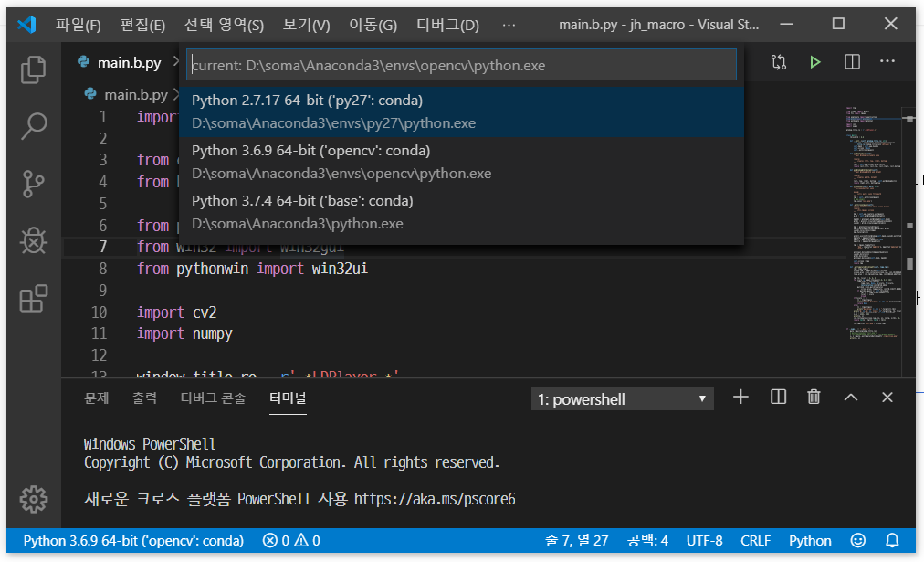This screenshot has width=924, height=562.
Task: Click Python file icon on main.b.py tab
Action: coord(84,62)
